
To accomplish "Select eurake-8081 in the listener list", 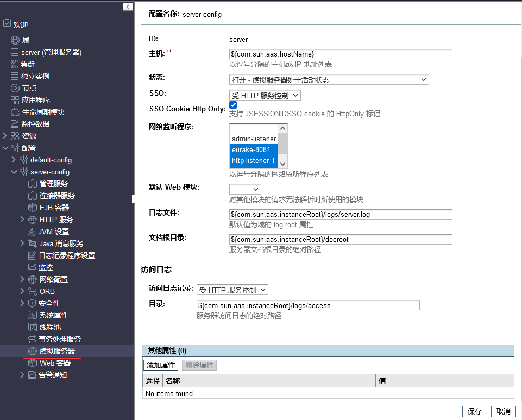I will coord(254,149).
